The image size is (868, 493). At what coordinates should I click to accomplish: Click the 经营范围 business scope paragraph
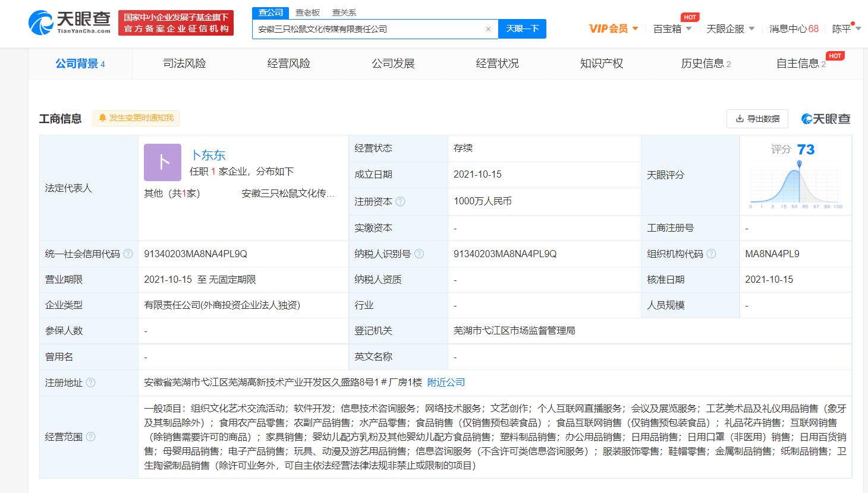pyautogui.click(x=495, y=437)
